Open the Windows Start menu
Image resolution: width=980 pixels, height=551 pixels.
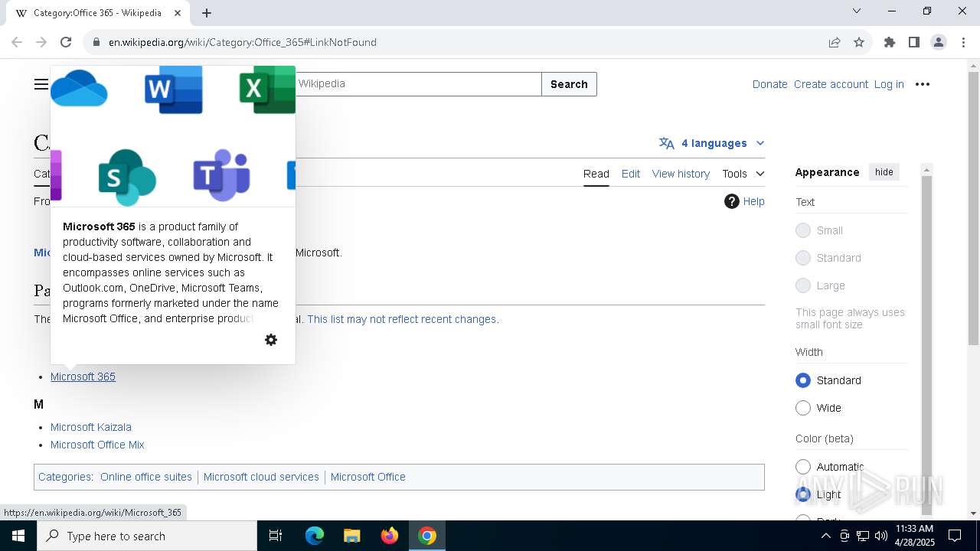pos(18,536)
